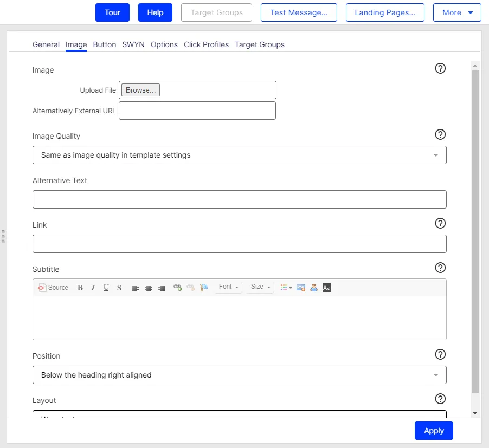Apply italic formatting in Subtitle editor
This screenshot has height=448, width=489.
click(x=93, y=288)
